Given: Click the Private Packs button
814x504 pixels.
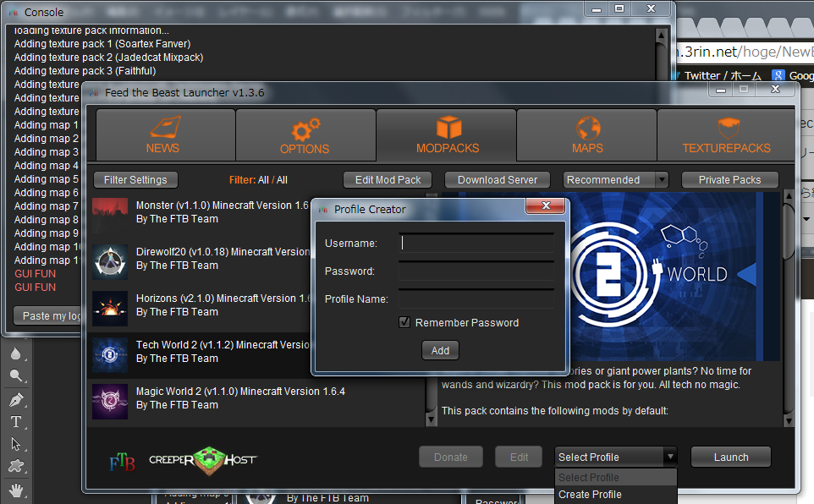Looking at the screenshot, I should pos(729,180).
